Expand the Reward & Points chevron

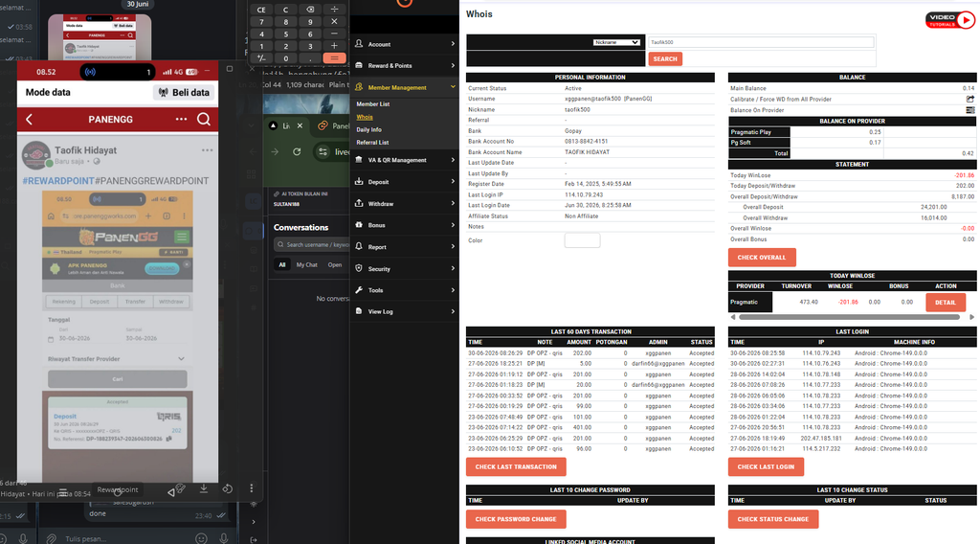tap(453, 65)
